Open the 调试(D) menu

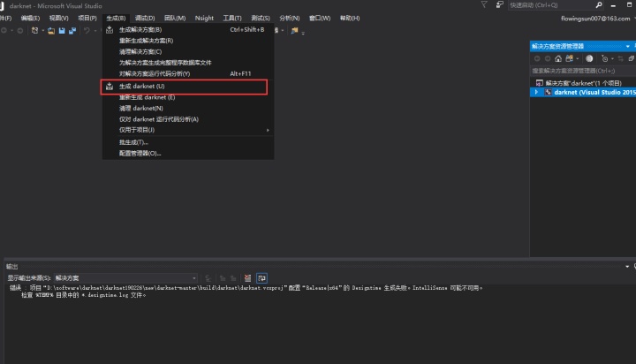click(145, 18)
